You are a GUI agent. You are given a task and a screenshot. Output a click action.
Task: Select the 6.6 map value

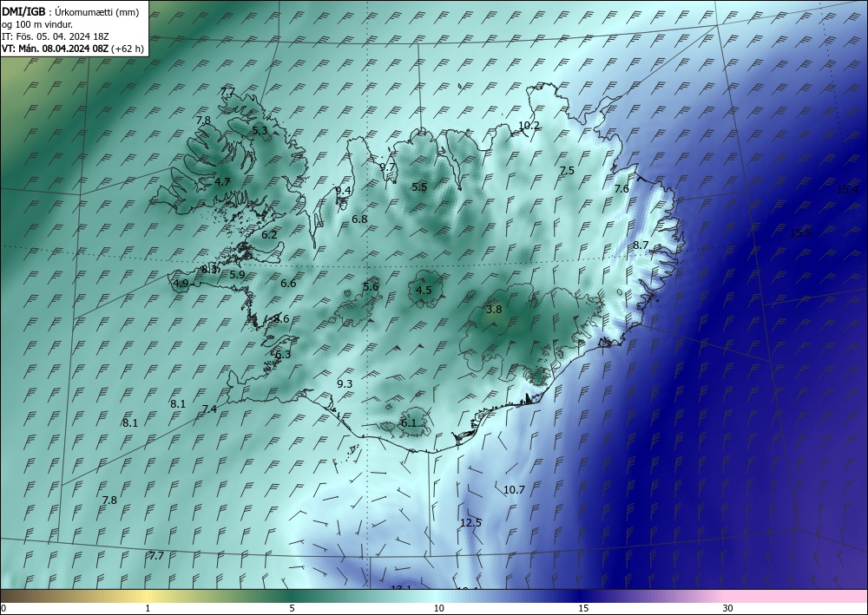[288, 283]
